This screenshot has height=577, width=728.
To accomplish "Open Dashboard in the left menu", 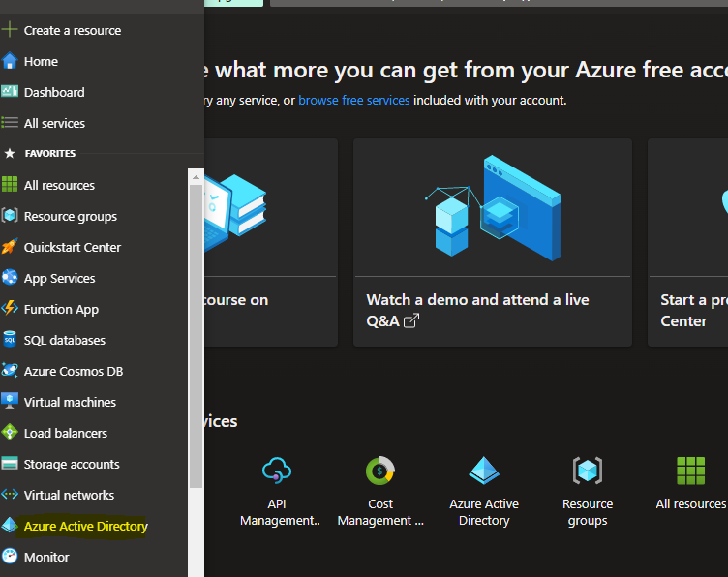I will [x=53, y=92].
